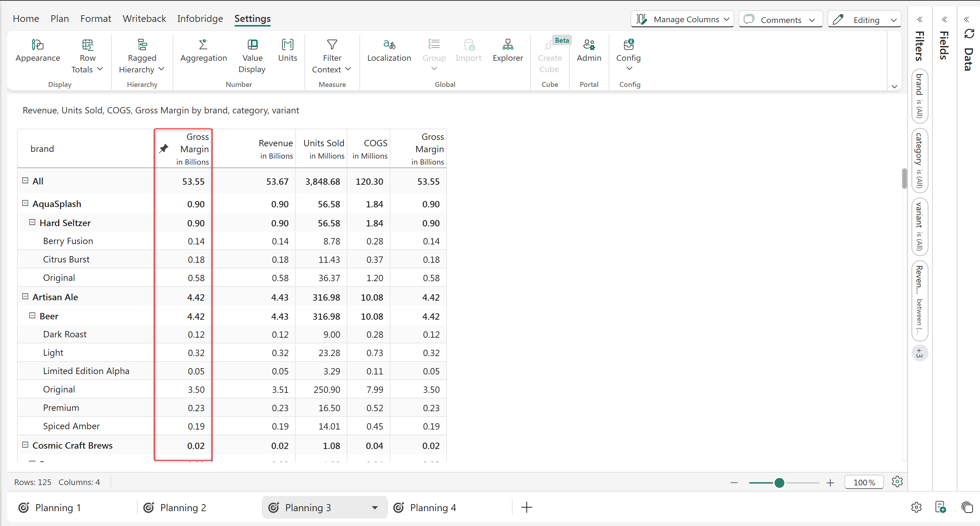Screen dimensions: 980x526
Task: Add a new sheet with plus button
Action: tap(526, 507)
